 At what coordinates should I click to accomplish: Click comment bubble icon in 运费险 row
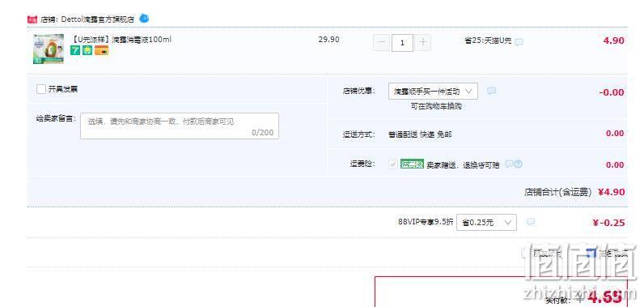pos(509,164)
